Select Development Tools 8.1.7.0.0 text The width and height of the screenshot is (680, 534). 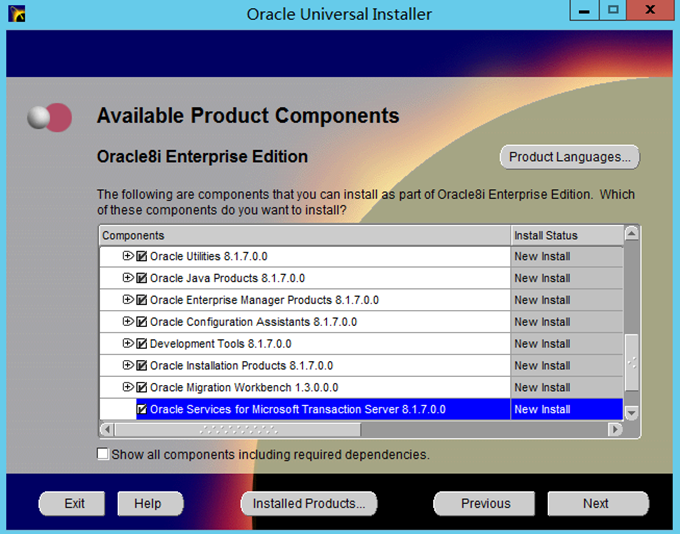(220, 344)
